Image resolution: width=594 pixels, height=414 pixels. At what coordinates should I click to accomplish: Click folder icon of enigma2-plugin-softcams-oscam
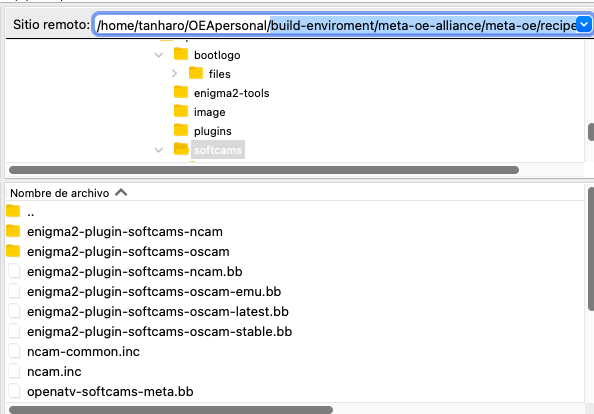(13, 250)
